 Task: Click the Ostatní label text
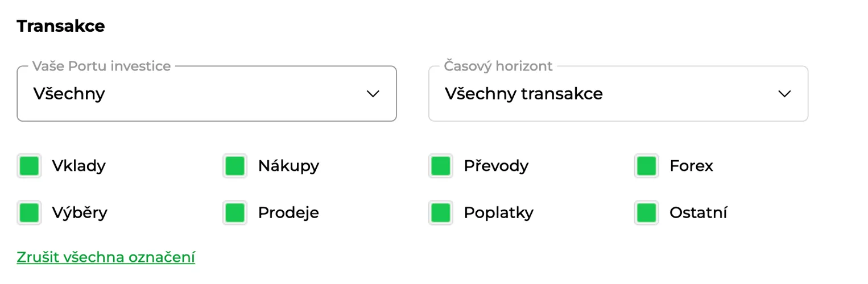(x=698, y=212)
